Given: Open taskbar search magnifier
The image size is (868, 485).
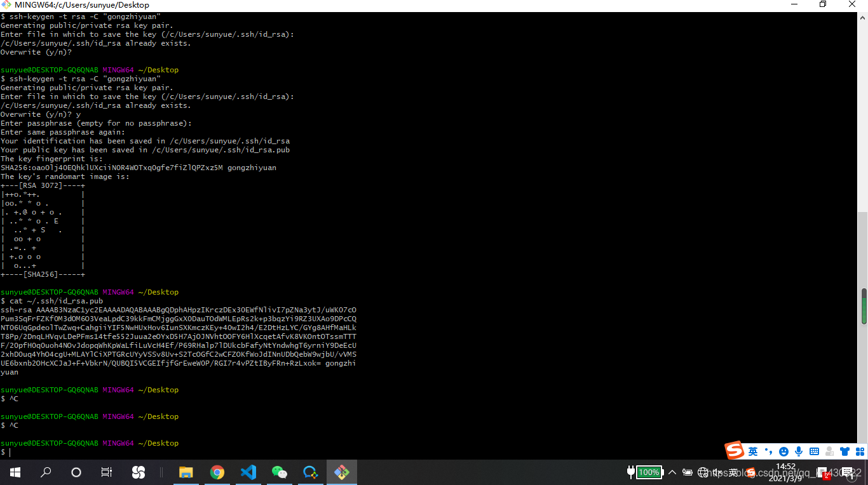Looking at the screenshot, I should (46, 472).
